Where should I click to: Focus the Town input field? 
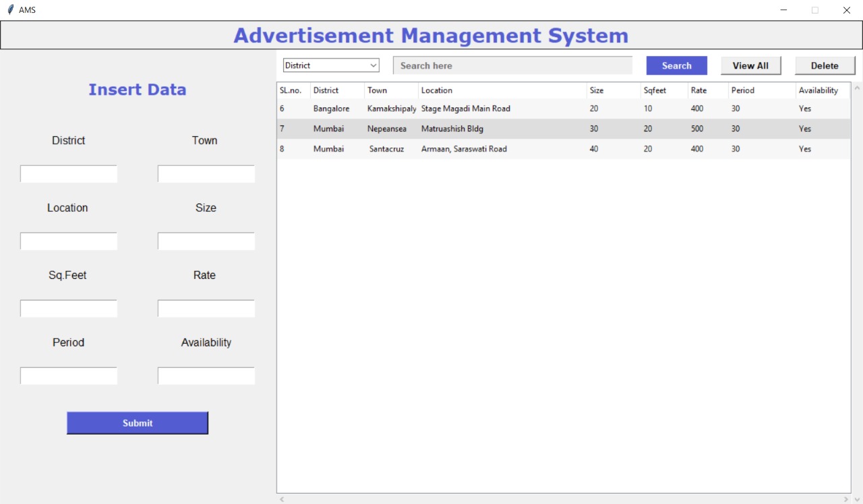(206, 174)
